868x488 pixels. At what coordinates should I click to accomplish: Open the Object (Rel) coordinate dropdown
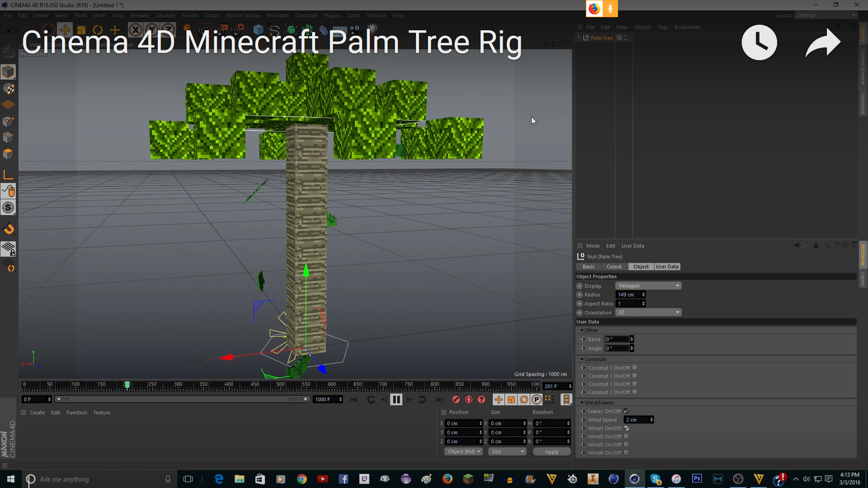pyautogui.click(x=463, y=451)
